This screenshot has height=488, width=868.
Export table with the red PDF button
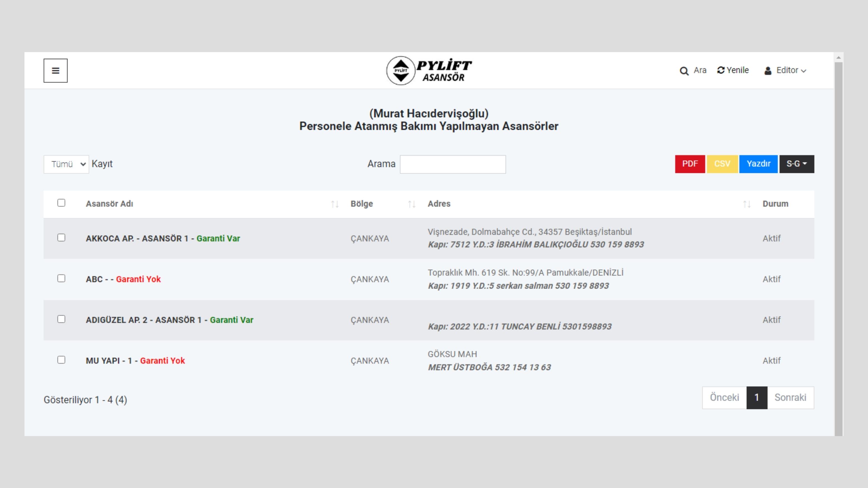(x=690, y=164)
